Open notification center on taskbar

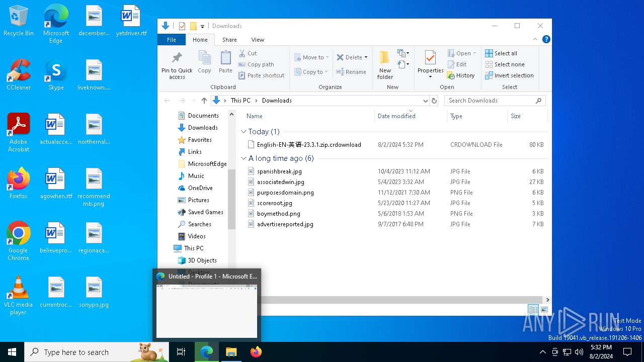pos(627,352)
